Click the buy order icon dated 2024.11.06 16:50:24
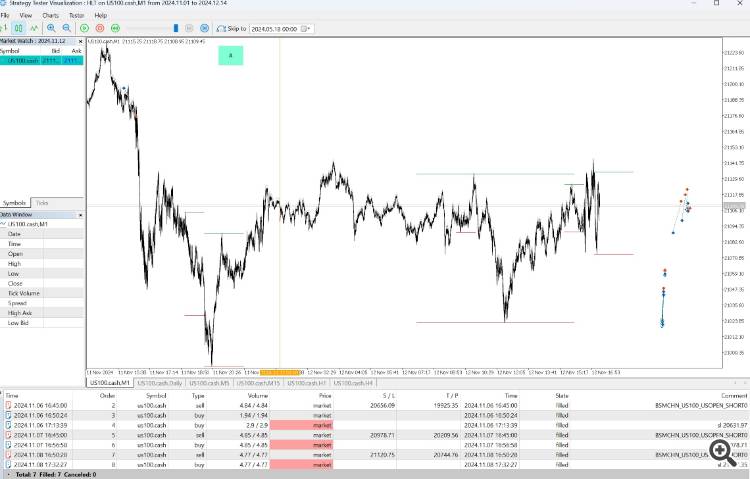The image size is (750, 479). tap(8, 415)
